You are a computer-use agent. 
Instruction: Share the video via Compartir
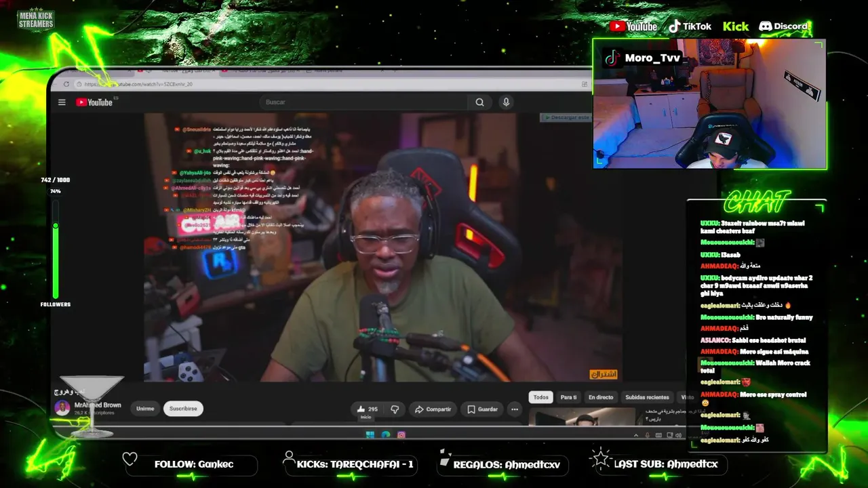(433, 409)
